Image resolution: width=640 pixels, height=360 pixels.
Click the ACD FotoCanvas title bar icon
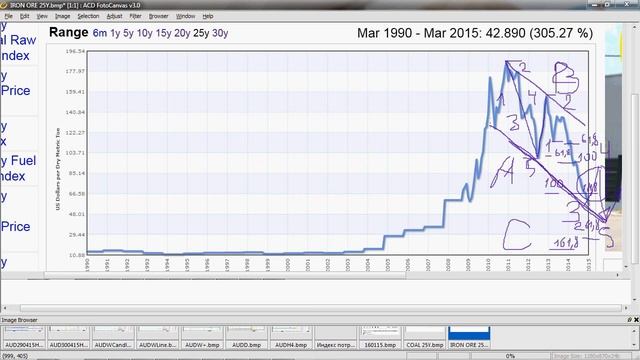4,5
